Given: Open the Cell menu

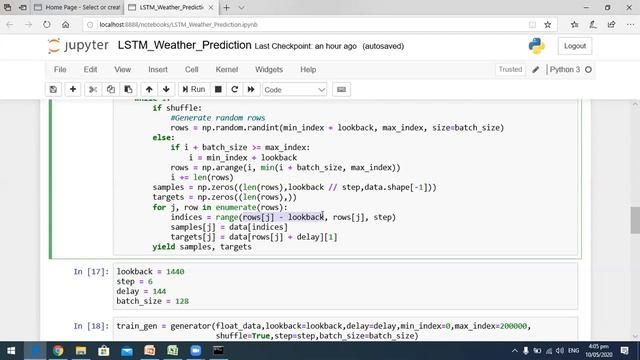Looking at the screenshot, I should (x=191, y=69).
